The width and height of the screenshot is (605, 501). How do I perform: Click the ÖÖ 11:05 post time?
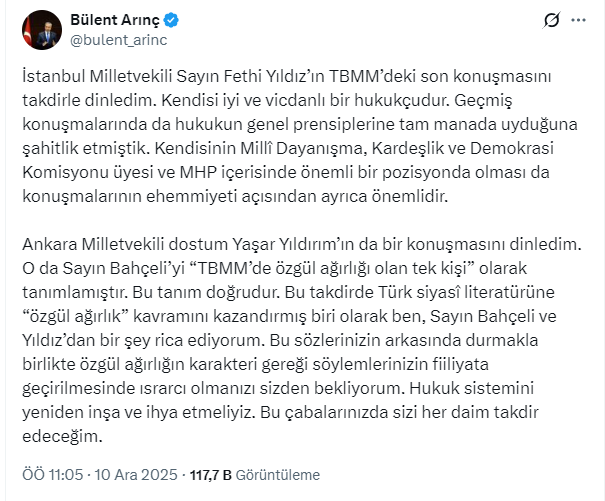[x=48, y=473]
